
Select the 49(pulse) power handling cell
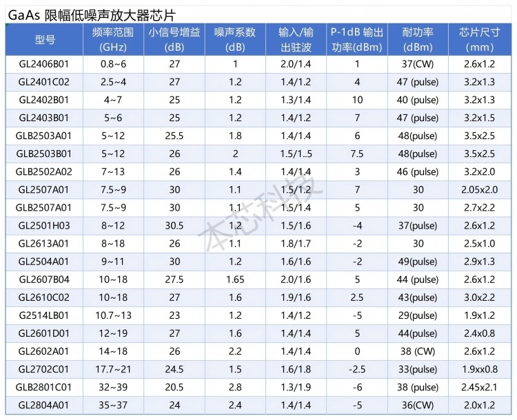point(418,261)
